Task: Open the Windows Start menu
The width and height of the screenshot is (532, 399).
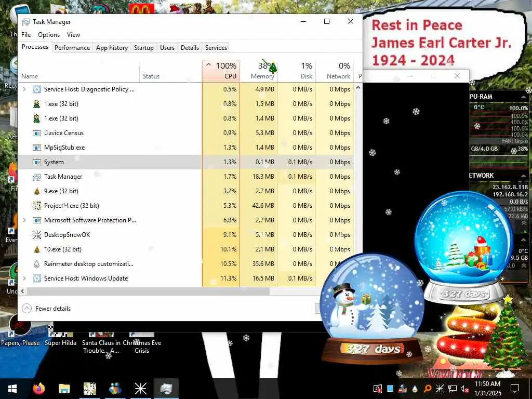Action: [x=12, y=389]
